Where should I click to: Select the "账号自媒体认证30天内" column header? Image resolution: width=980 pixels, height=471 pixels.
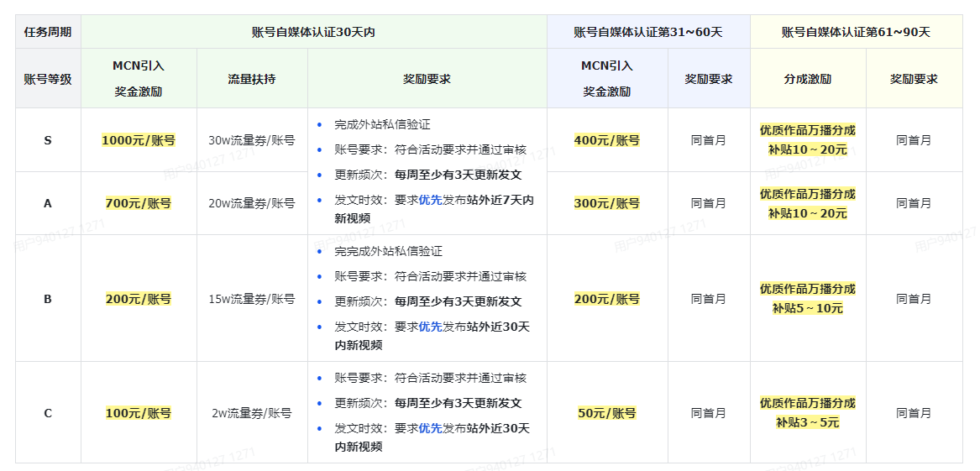point(313,32)
